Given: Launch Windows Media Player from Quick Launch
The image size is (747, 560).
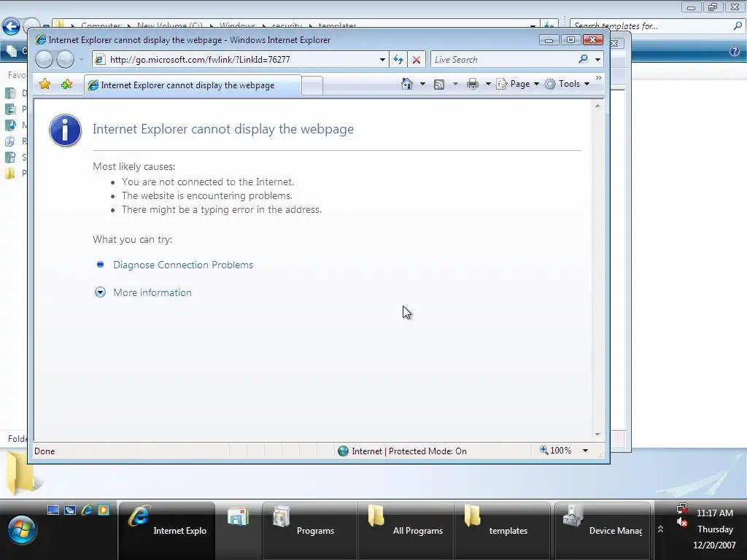Looking at the screenshot, I should point(104,510).
